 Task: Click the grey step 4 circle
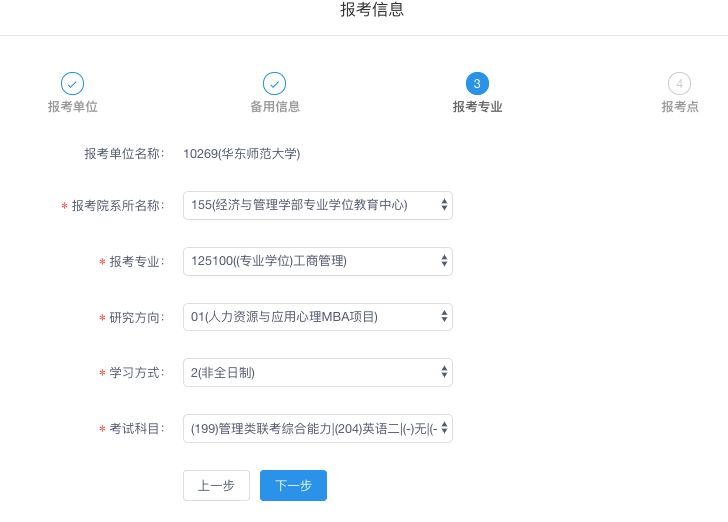pyautogui.click(x=679, y=84)
